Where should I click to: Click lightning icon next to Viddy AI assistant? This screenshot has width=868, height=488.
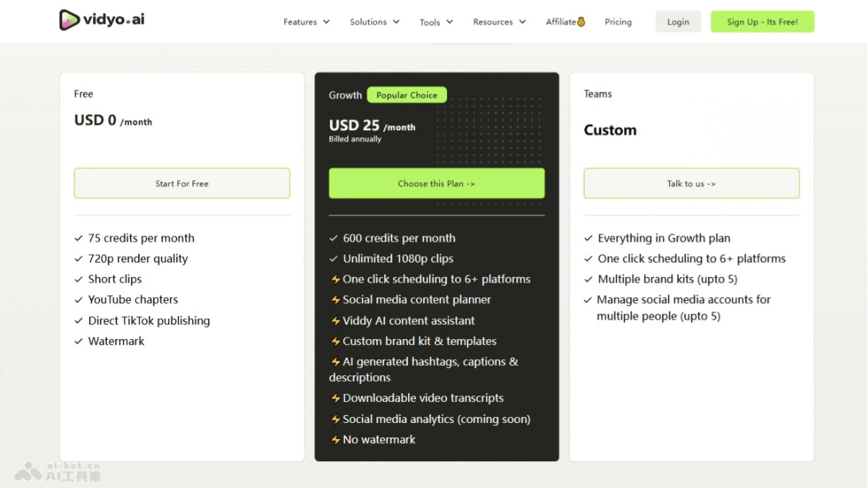click(x=336, y=321)
